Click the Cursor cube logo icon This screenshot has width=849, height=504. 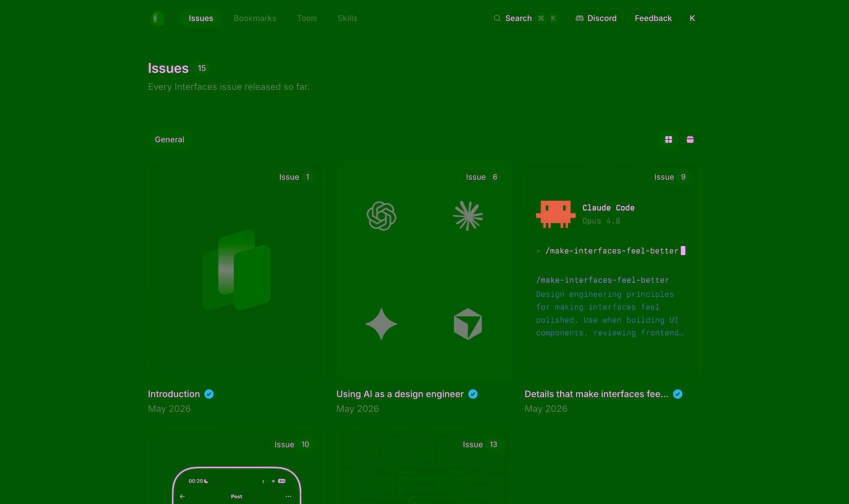(468, 324)
